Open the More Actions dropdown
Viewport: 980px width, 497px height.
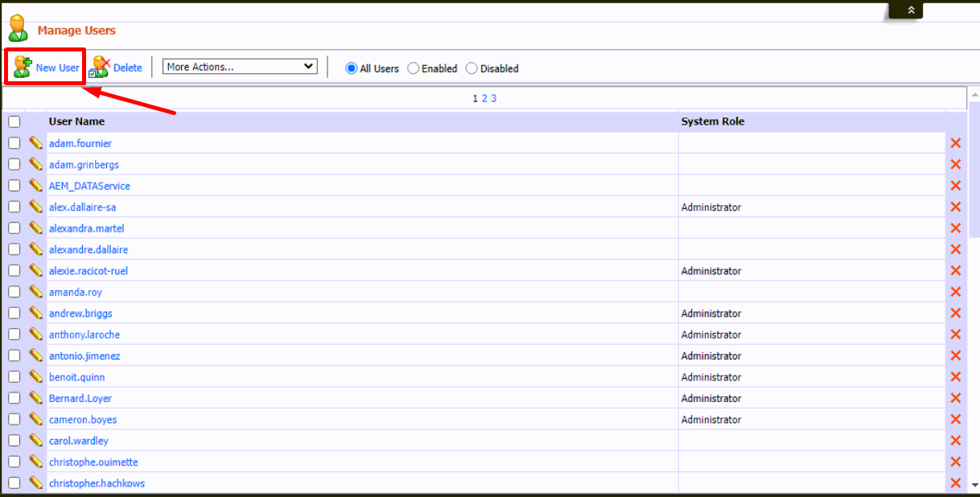click(240, 67)
